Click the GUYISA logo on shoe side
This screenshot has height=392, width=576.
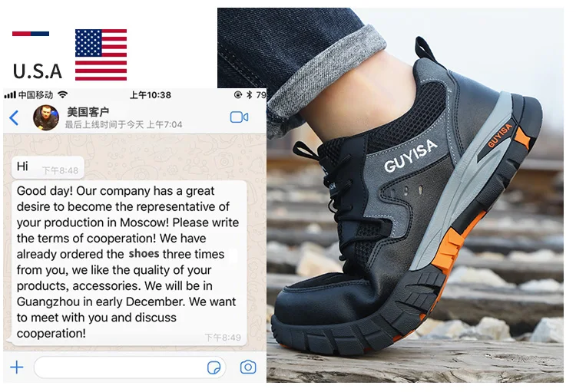410,156
